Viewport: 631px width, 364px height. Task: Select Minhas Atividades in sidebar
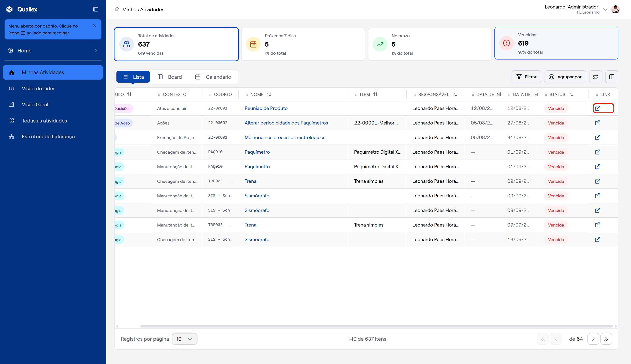53,72
